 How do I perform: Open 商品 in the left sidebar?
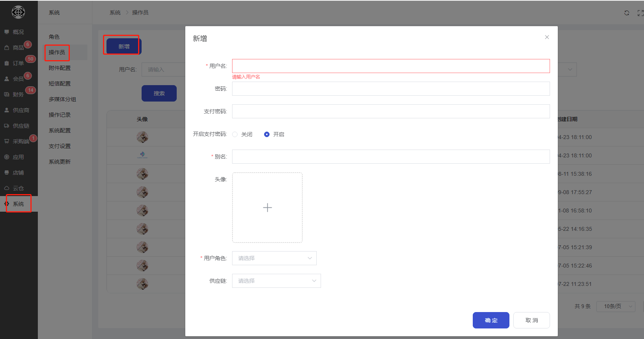point(18,48)
